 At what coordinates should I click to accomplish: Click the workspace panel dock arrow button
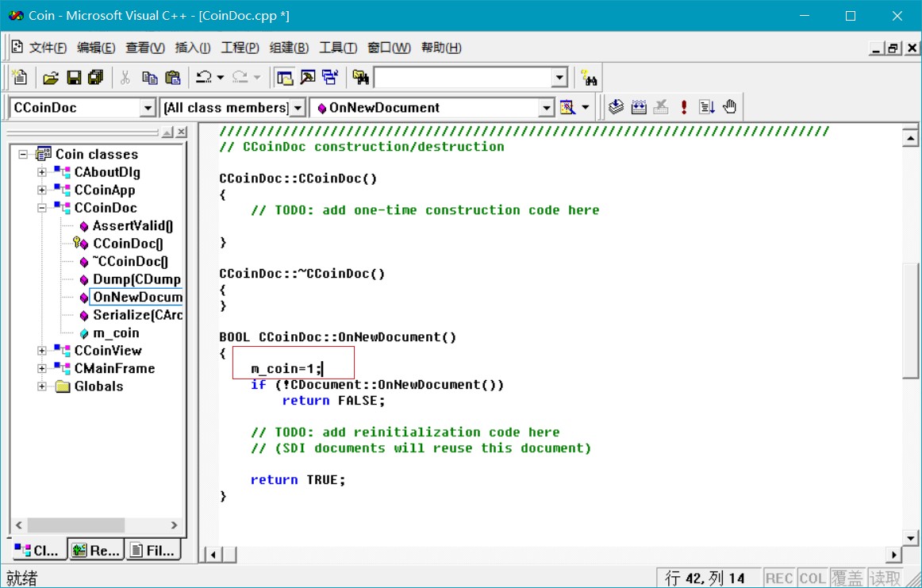(167, 133)
